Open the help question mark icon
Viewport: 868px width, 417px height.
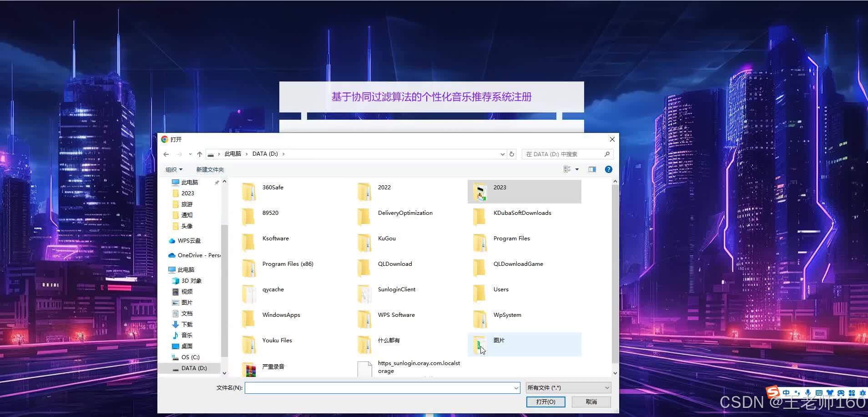(608, 169)
